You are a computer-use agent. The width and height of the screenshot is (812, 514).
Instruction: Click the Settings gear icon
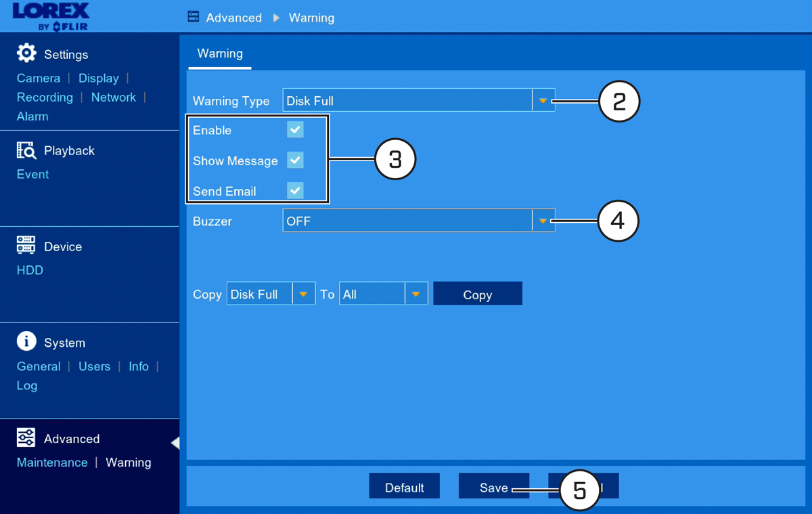point(26,53)
